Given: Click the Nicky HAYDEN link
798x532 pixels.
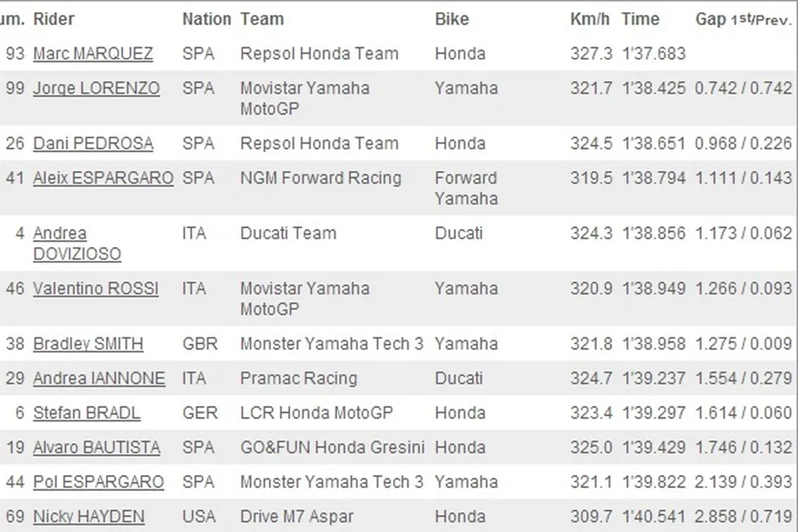Looking at the screenshot, I should pos(88,517).
